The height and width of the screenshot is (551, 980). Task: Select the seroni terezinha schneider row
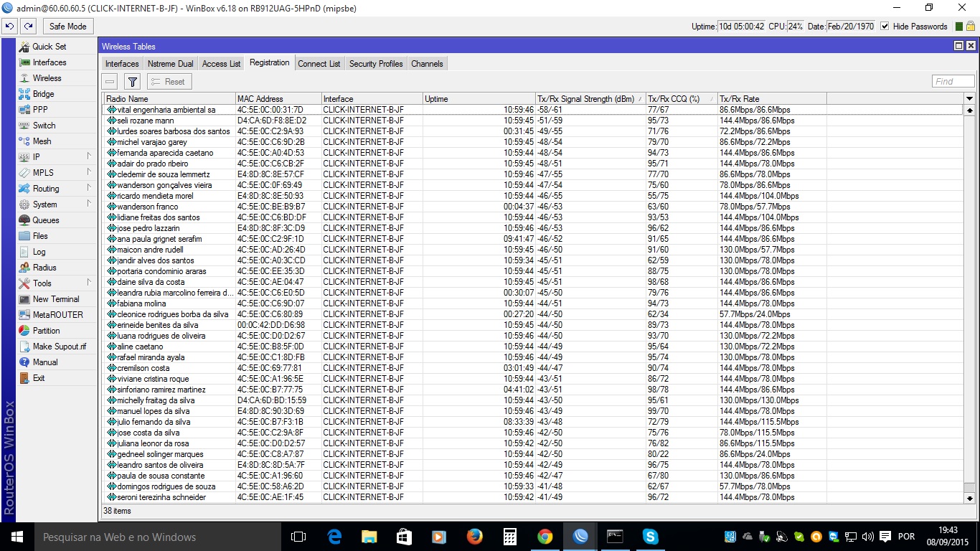[x=533, y=497]
